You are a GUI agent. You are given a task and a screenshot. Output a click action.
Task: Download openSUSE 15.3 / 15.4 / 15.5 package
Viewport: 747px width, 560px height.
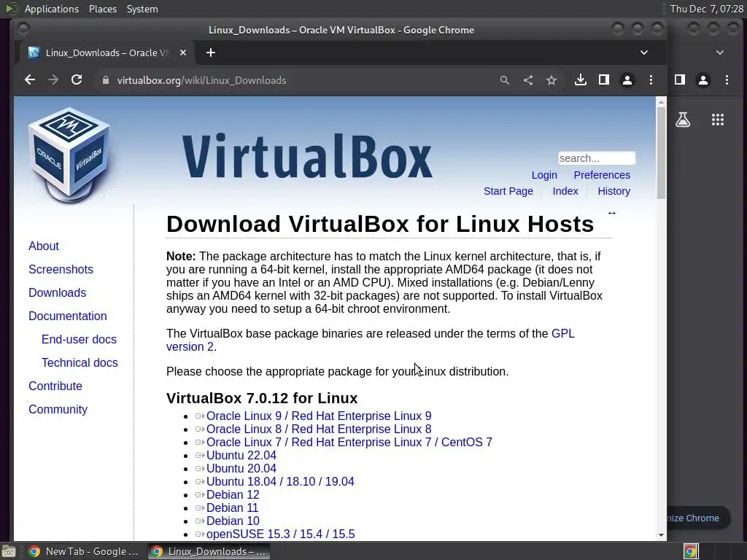click(x=280, y=534)
